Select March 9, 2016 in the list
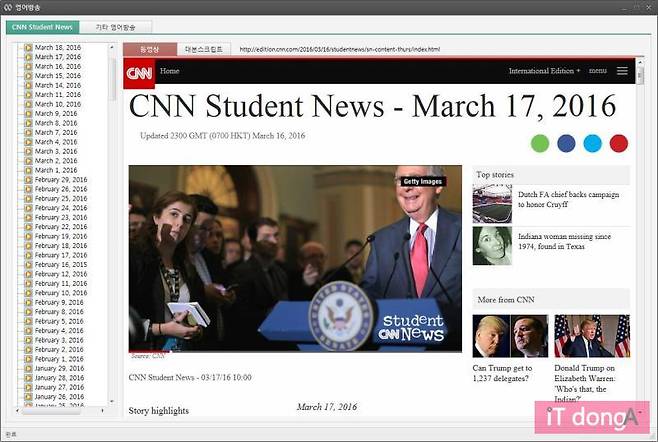 56,113
